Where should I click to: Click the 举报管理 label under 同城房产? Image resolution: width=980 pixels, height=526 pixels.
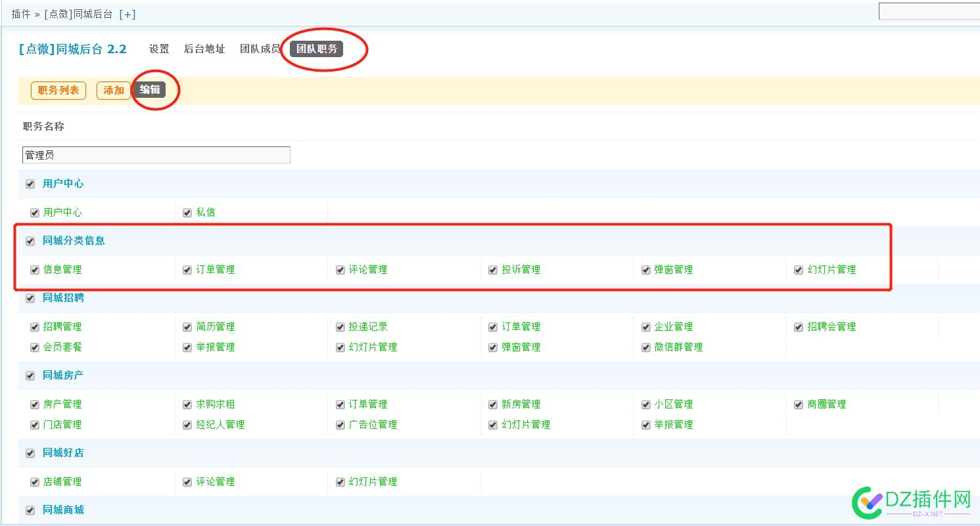[674, 425]
